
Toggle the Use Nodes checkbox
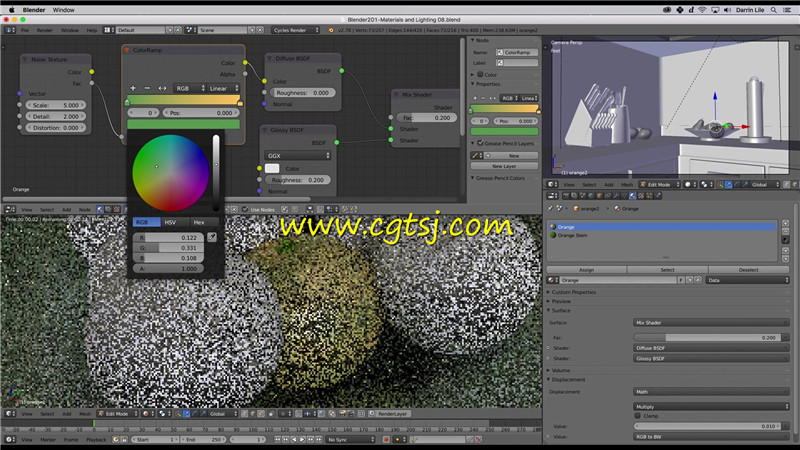click(245, 209)
